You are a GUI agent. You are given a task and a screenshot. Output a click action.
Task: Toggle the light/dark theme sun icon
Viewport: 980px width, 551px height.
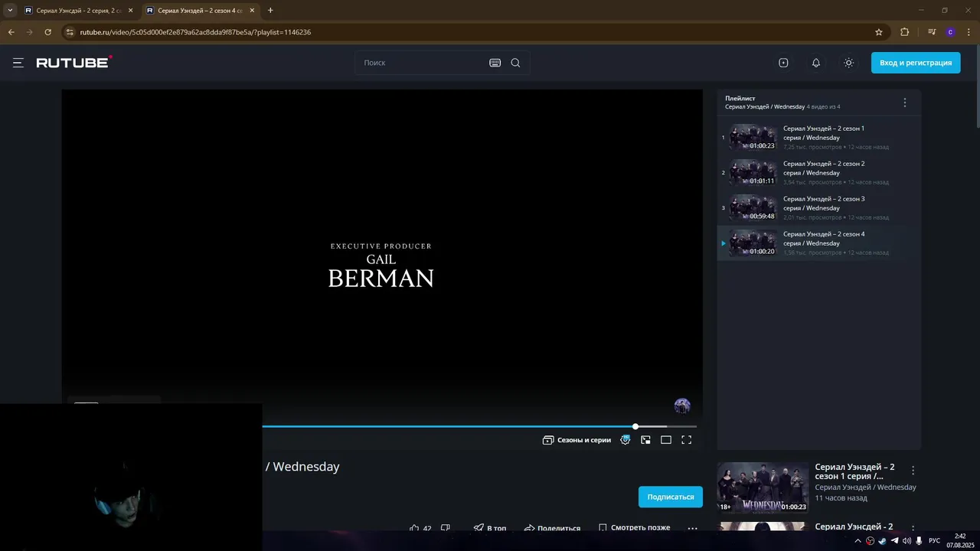coord(848,63)
